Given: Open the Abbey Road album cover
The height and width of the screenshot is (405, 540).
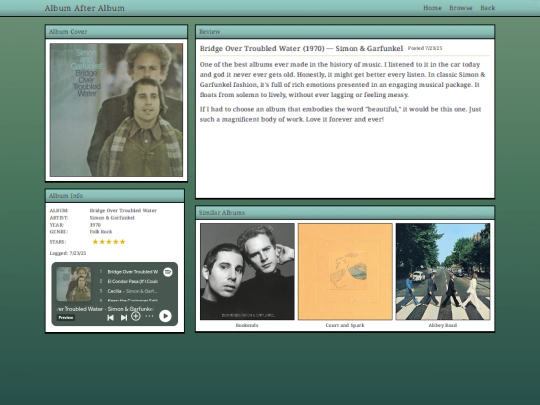Looking at the screenshot, I should coord(443,272).
